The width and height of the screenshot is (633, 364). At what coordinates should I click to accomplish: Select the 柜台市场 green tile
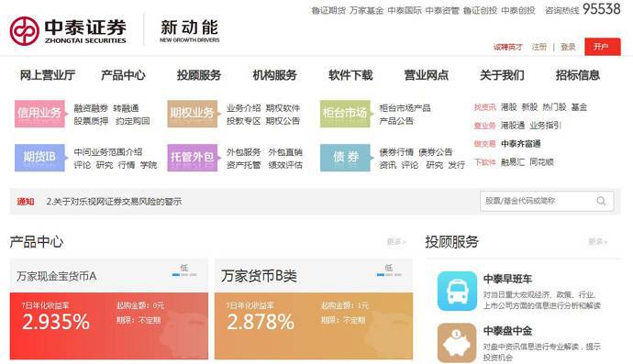pos(345,114)
